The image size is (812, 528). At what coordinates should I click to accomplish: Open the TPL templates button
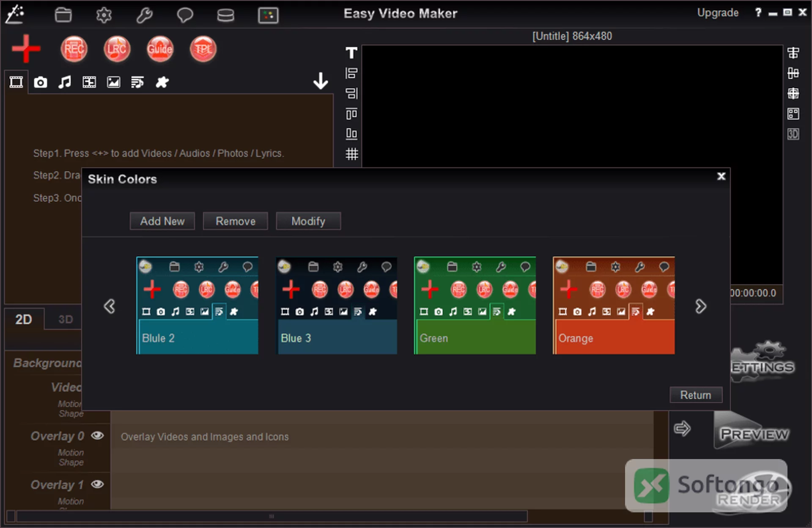pos(203,49)
